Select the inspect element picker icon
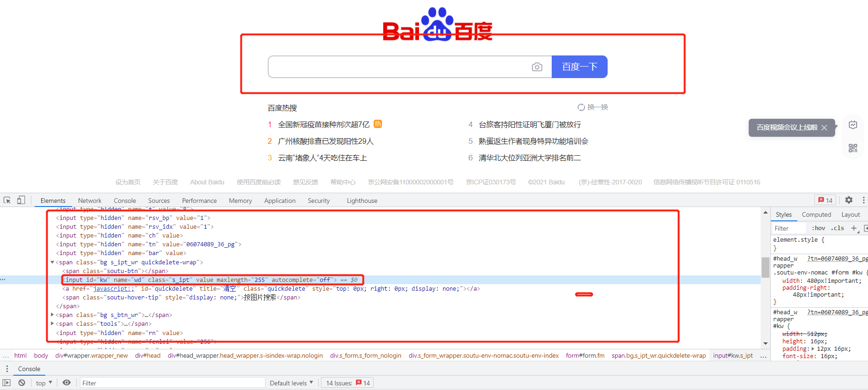868x390 pixels. click(7, 200)
